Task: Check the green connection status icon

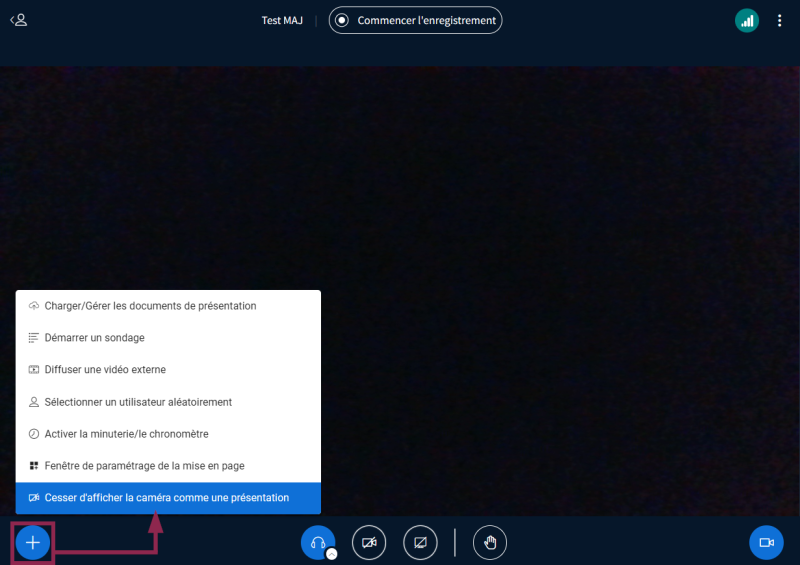Action: (747, 20)
